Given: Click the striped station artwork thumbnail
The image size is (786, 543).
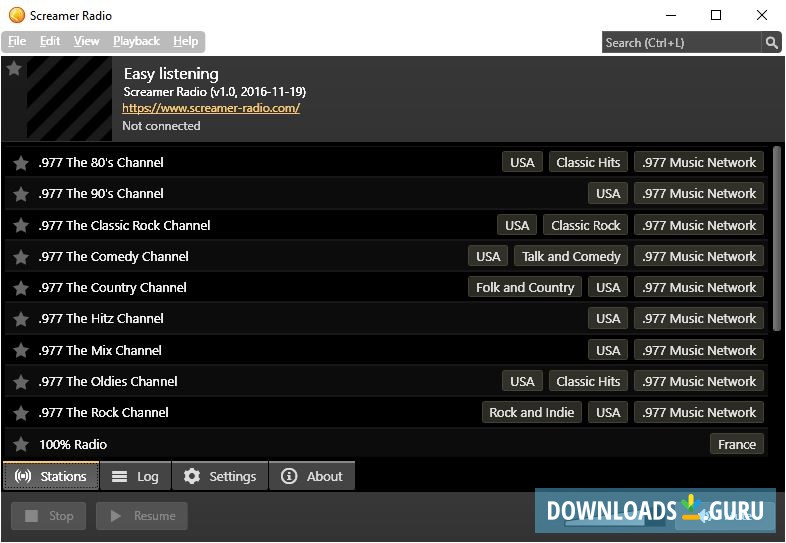Looking at the screenshot, I should point(69,98).
